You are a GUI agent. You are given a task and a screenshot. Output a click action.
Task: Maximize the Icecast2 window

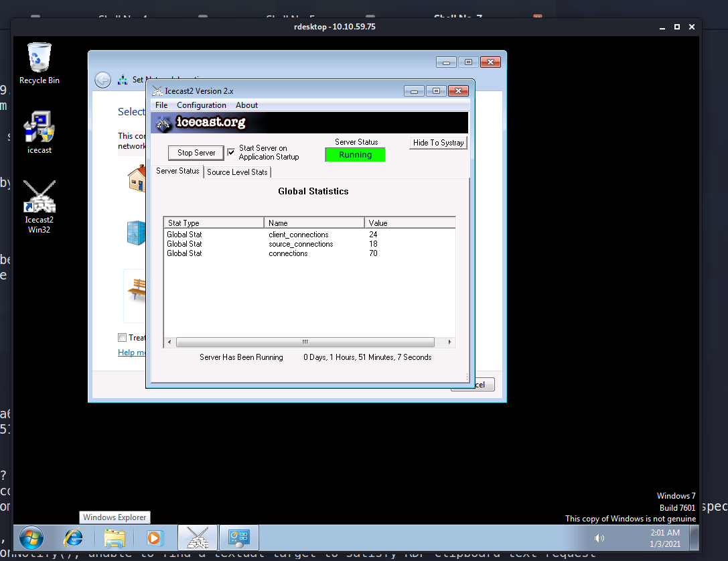point(436,90)
